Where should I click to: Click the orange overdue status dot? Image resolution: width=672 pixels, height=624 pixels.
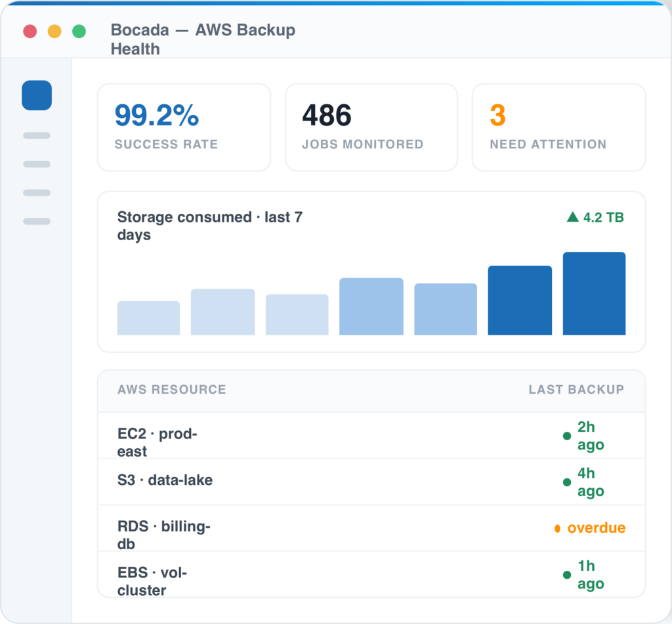point(558,528)
